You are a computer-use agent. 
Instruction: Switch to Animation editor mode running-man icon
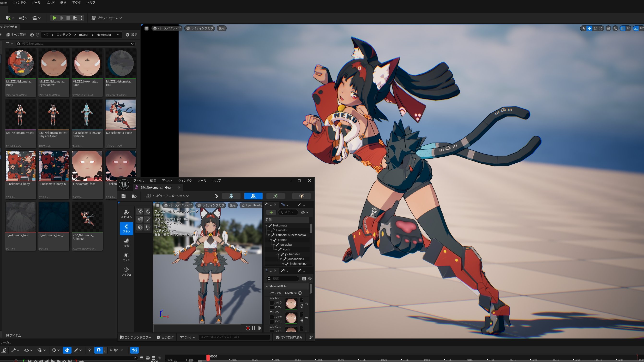pos(276,196)
